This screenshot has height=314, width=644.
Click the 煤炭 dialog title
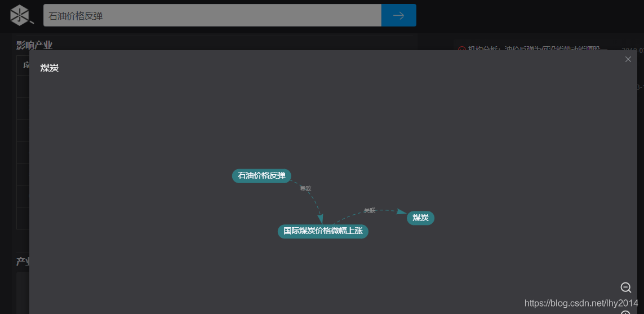click(x=49, y=68)
